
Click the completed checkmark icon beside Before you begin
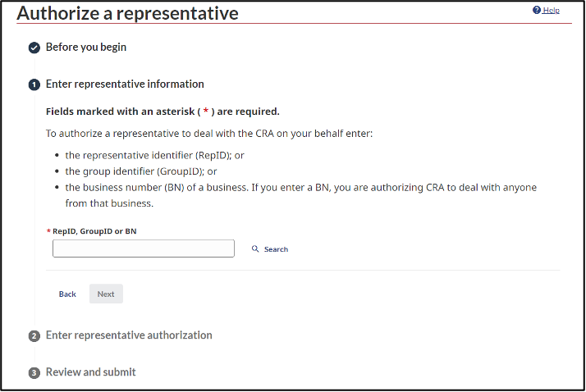[x=34, y=48]
